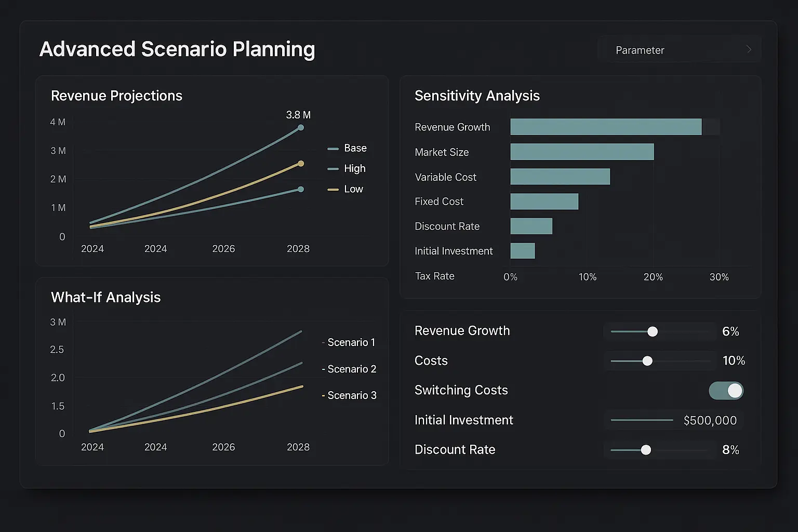Click the Revenue Growth sensitivity bar
798x532 pixels.
[x=605, y=126]
